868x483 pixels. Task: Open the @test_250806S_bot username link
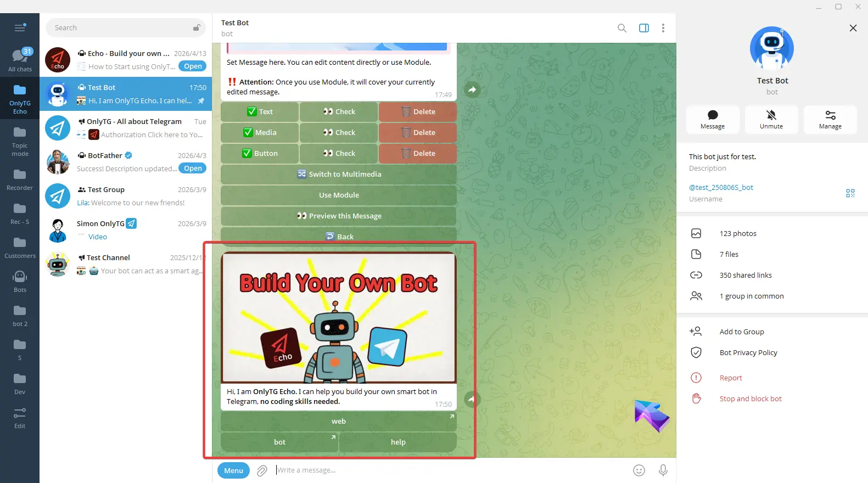(x=721, y=188)
